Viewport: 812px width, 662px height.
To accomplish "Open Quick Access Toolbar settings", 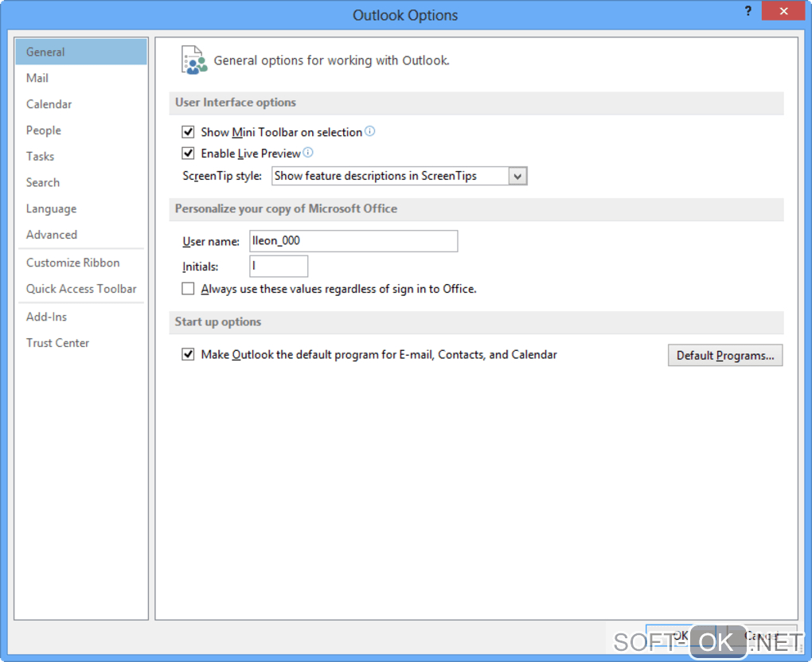I will (81, 289).
